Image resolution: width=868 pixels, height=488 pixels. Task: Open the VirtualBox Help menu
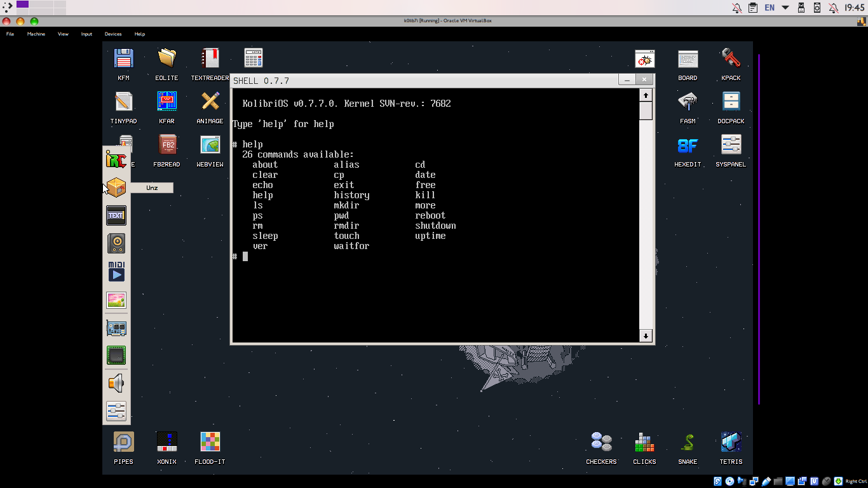pyautogui.click(x=140, y=34)
